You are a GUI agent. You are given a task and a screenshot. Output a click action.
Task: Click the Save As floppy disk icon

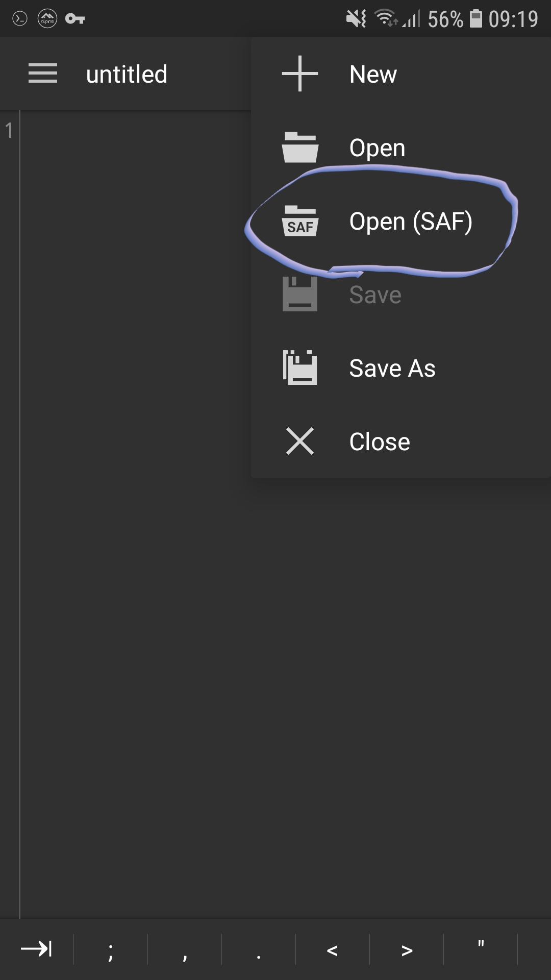(299, 367)
